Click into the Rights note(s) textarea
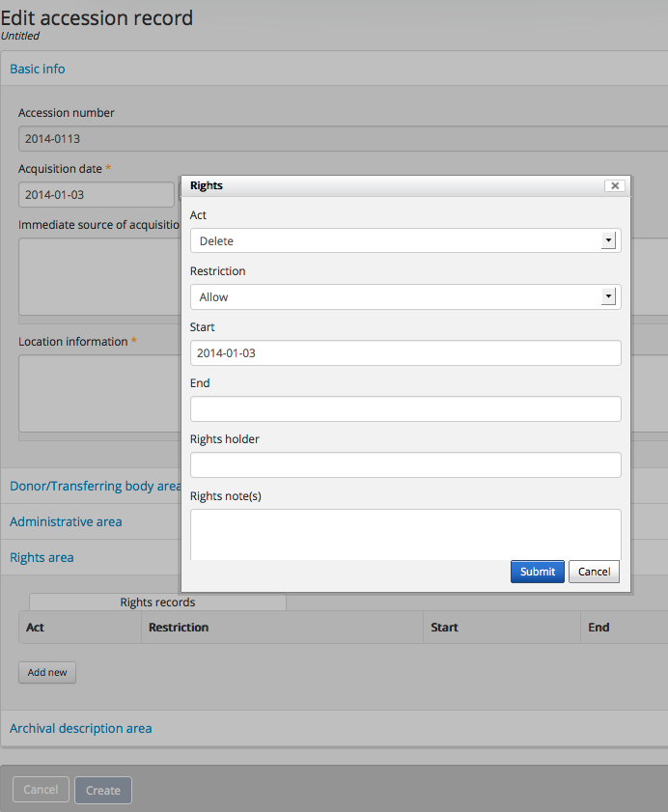This screenshot has width=668, height=812. pos(405,534)
